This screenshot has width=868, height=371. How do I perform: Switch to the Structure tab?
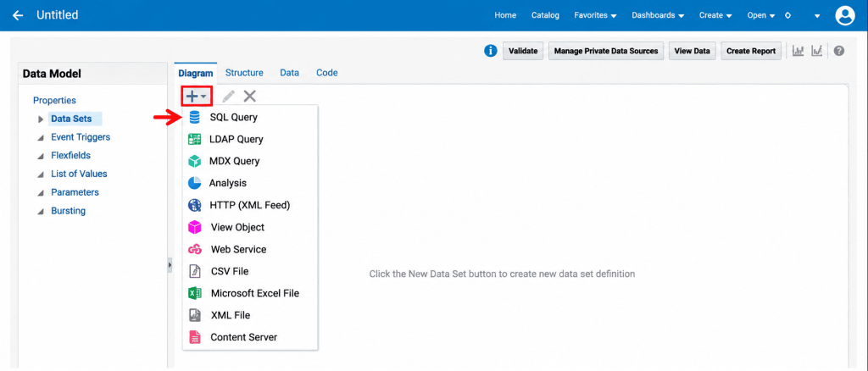tap(244, 73)
